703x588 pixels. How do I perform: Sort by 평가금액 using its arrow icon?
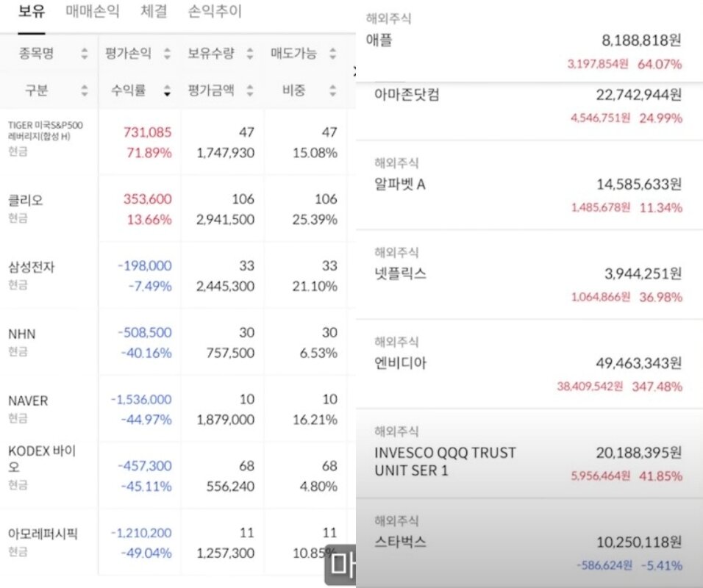250,91
